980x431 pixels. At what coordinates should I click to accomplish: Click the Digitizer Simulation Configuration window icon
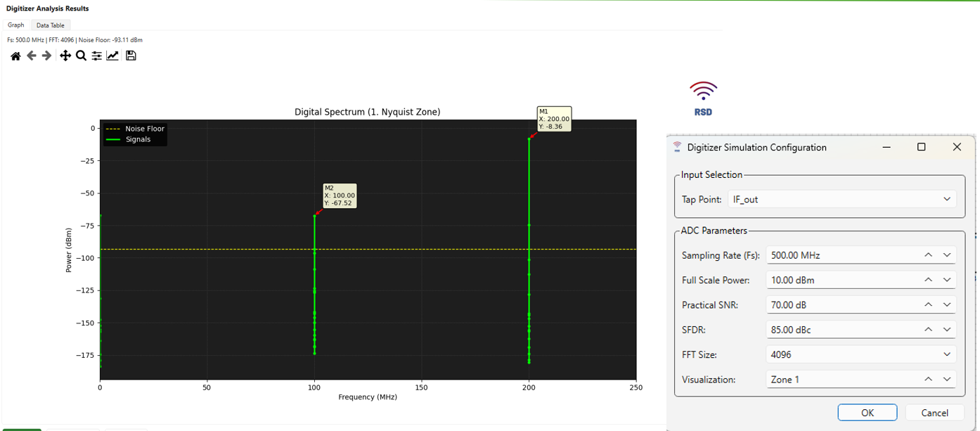pos(677,147)
